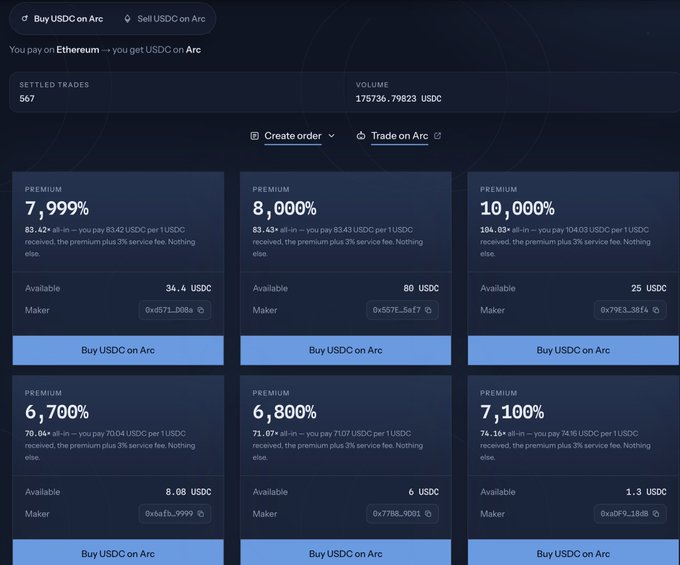The width and height of the screenshot is (680, 565).
Task: Click the 1.3 USDC available amount
Action: coord(646,492)
